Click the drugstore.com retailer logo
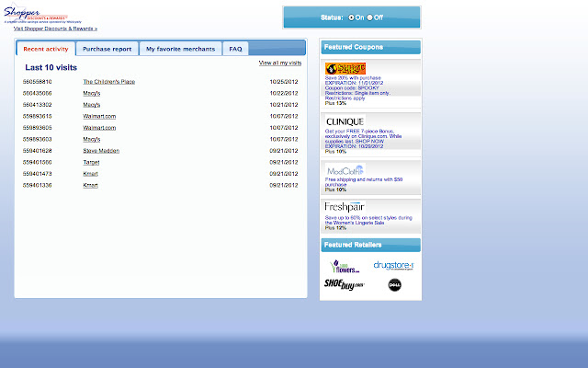This screenshot has height=368, width=588. click(x=394, y=266)
